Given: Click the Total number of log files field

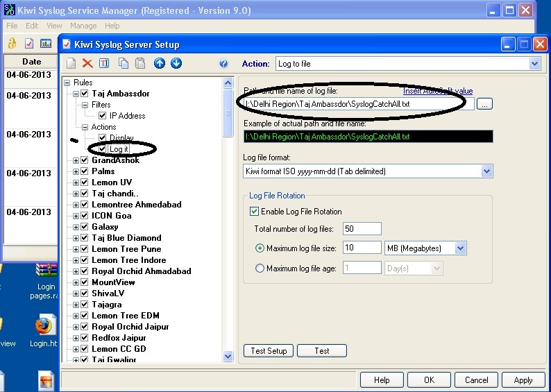Looking at the screenshot, I should 362,229.
